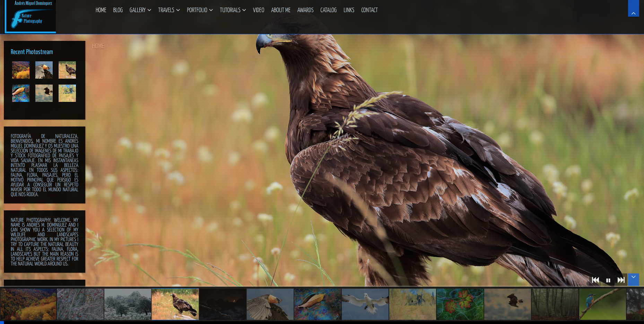Click the blue up arrow at top right
The width and height of the screenshot is (644, 324).
point(633,9)
